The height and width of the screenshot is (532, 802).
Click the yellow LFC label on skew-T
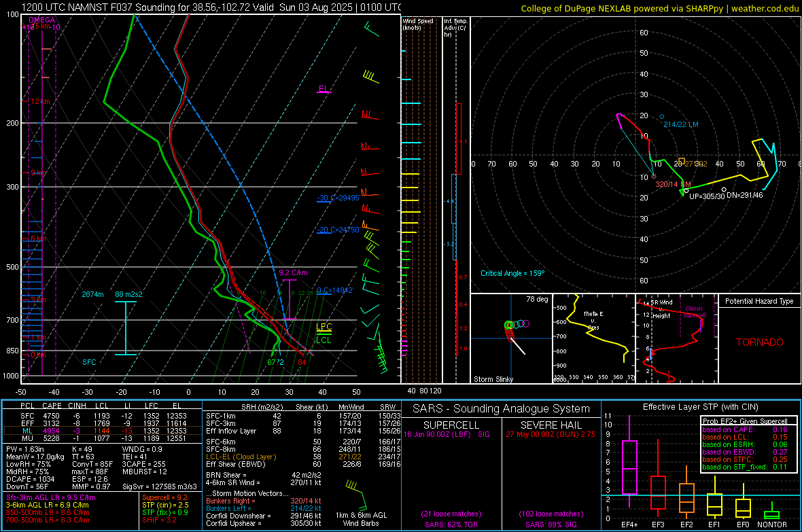[x=324, y=327]
